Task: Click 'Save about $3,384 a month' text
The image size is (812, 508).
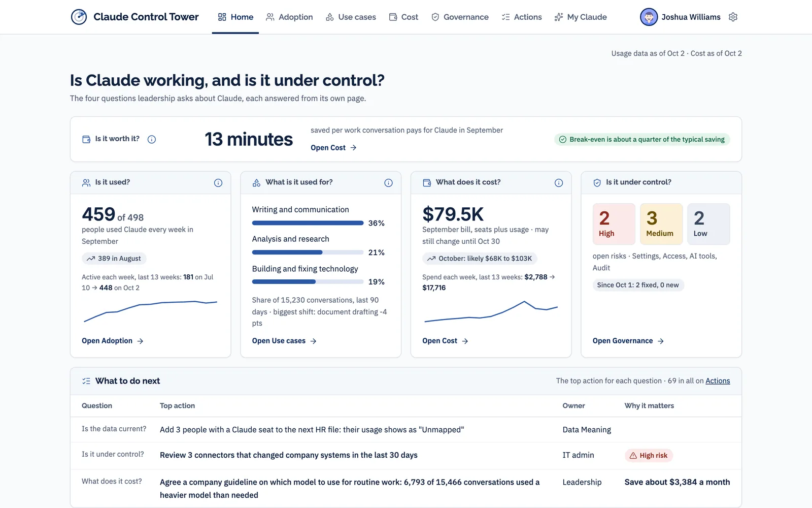Action: pos(677,482)
